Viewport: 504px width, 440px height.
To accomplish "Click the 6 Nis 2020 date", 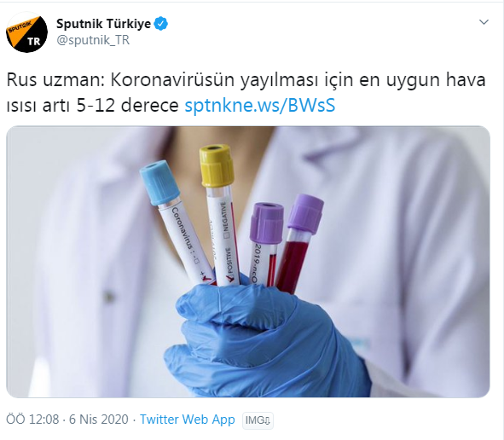I will click(99, 420).
